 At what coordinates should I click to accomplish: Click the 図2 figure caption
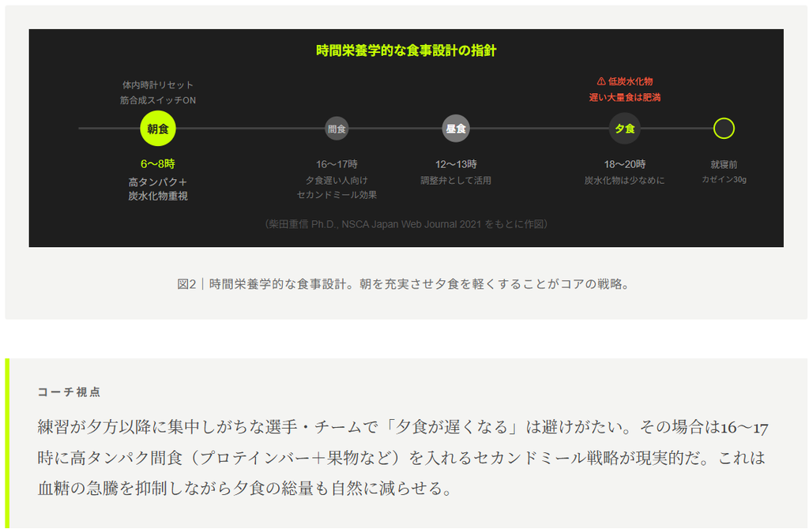(x=404, y=284)
